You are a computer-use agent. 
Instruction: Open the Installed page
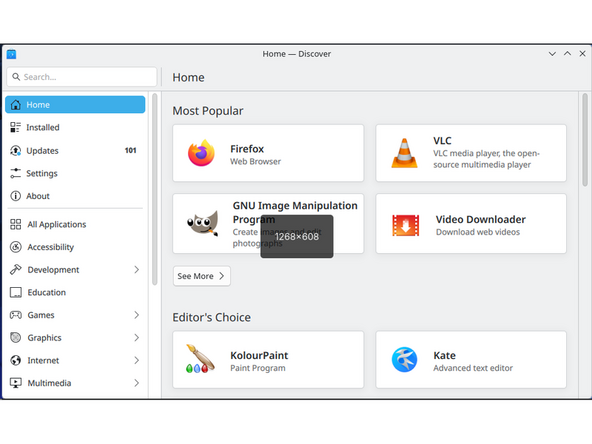click(75, 127)
